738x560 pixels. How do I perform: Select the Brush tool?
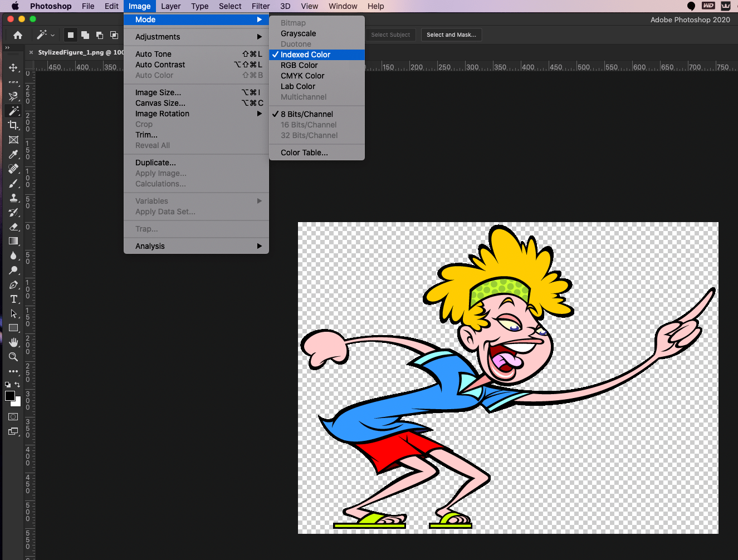point(13,183)
